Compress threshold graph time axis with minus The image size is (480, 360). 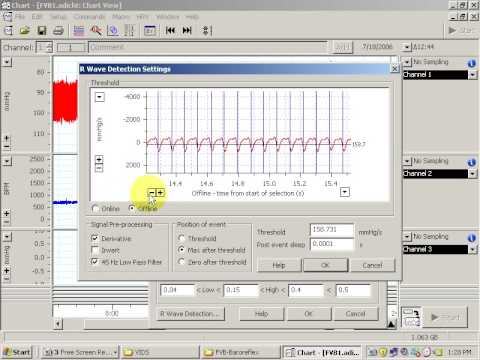click(x=152, y=192)
